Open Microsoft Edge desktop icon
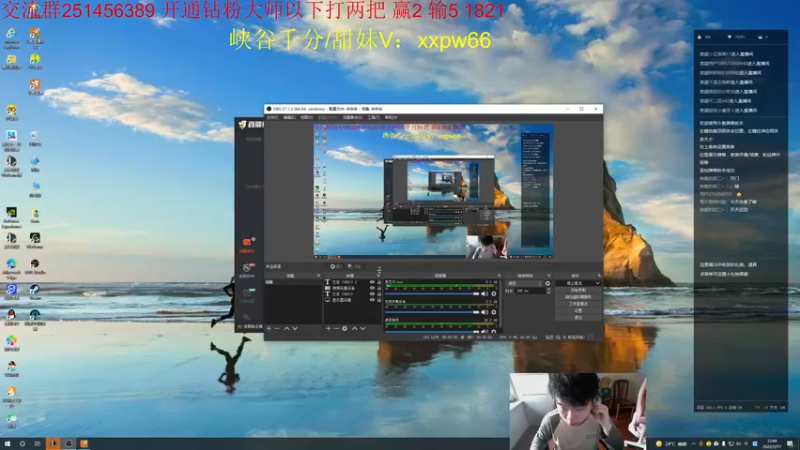Viewport: 800px width, 450px height. point(11,268)
